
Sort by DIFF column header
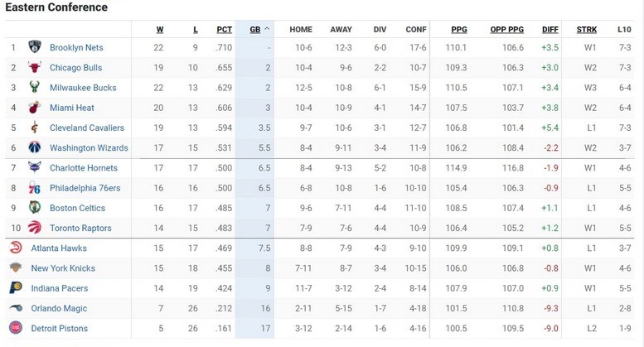point(550,30)
